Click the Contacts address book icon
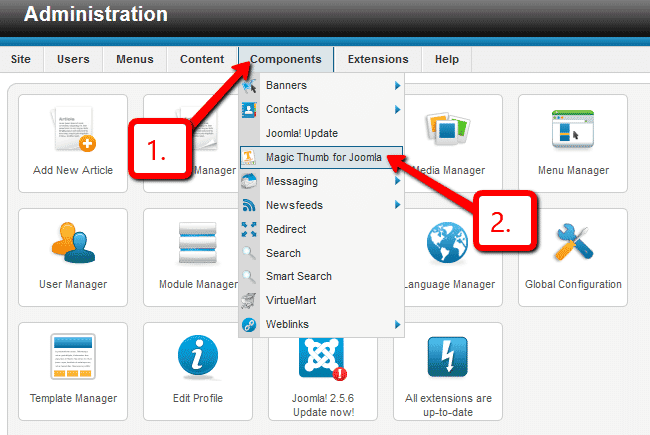 [x=249, y=109]
